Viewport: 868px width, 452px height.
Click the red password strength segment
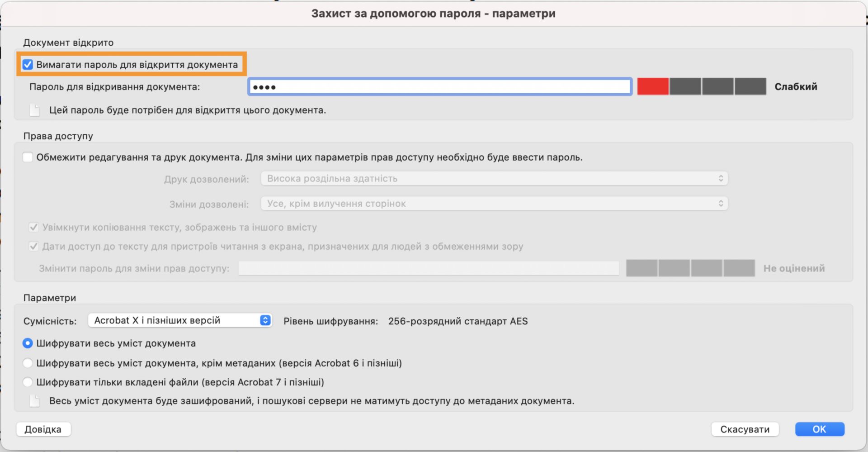(652, 86)
